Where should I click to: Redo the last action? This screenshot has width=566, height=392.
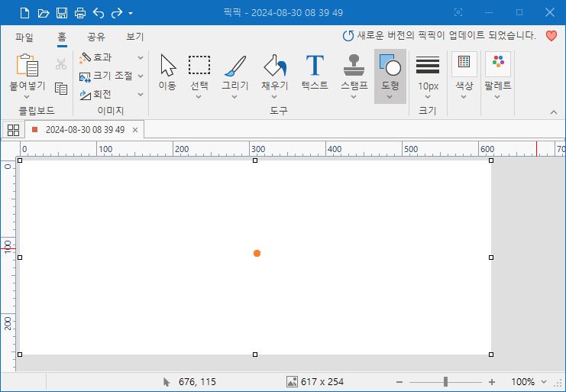tap(117, 13)
